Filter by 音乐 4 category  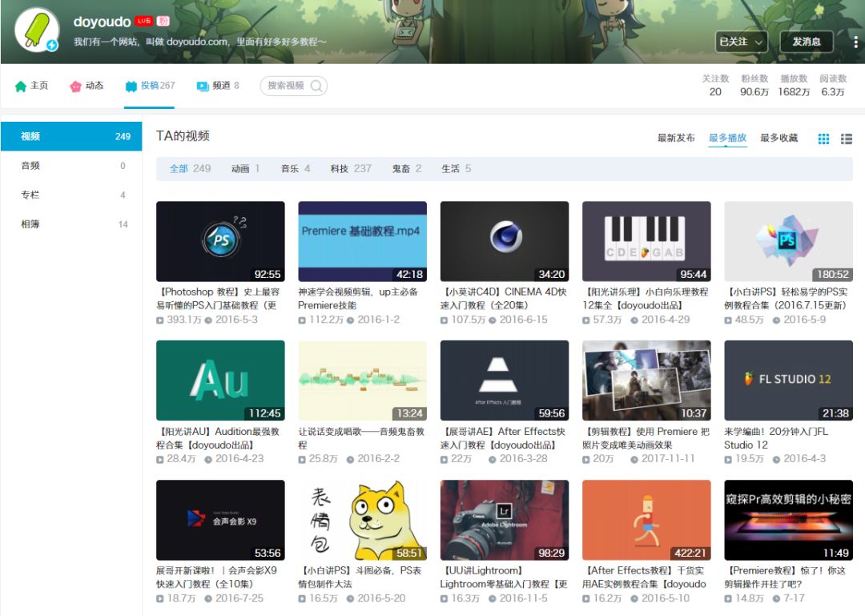(x=296, y=169)
